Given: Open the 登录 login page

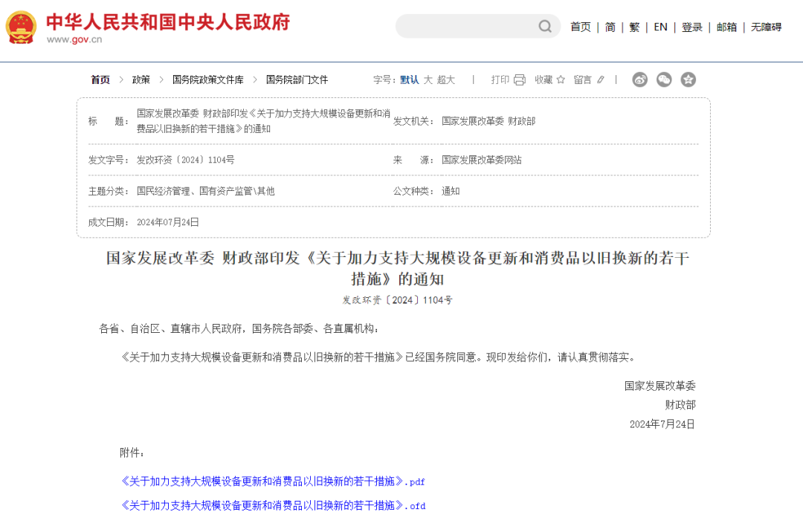Looking at the screenshot, I should (691, 27).
